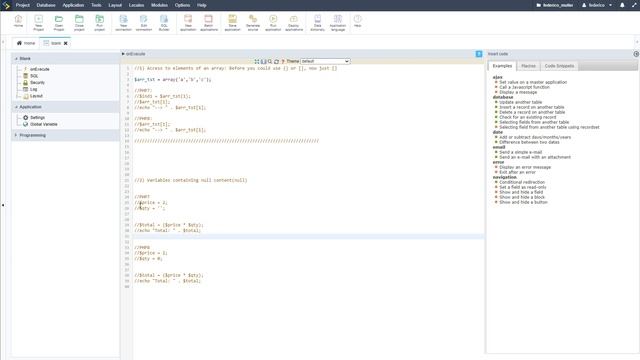Click the Help toolbar icon
This screenshot has width=640, height=360.
coord(358,21)
